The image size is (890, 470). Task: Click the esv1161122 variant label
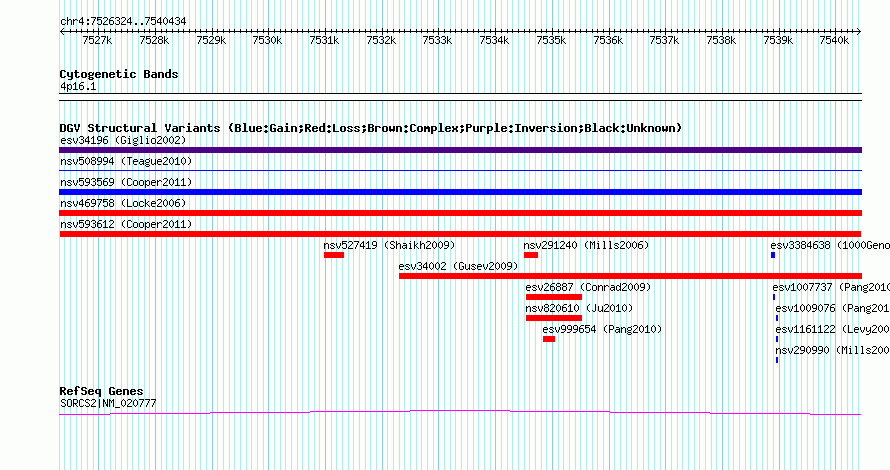click(833, 329)
